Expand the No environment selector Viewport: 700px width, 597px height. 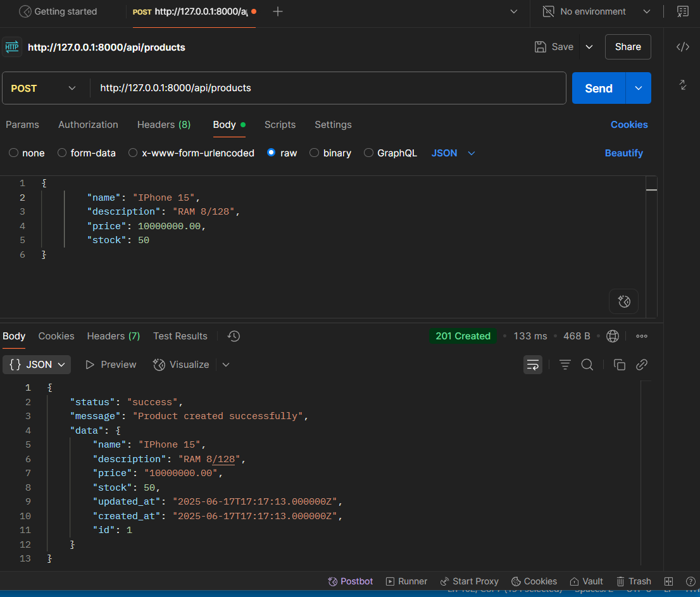coord(647,11)
